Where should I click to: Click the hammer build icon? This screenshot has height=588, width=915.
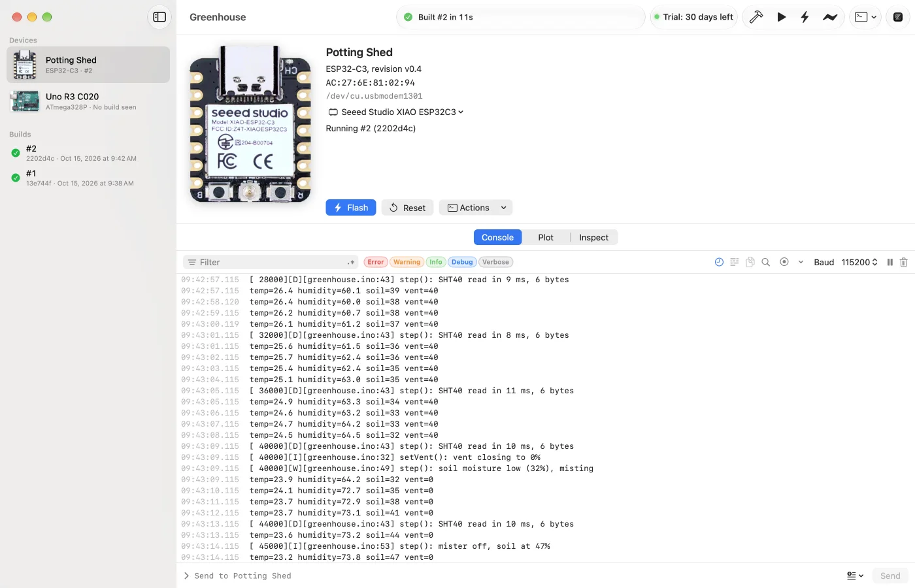click(756, 17)
